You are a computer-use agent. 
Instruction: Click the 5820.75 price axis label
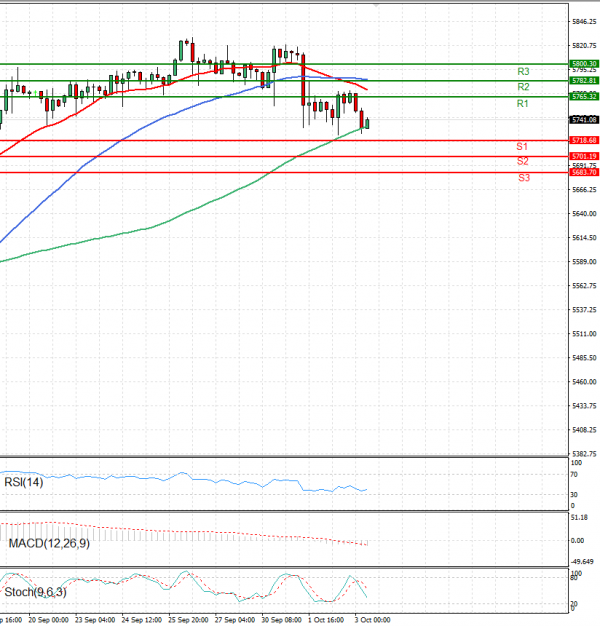(x=584, y=46)
